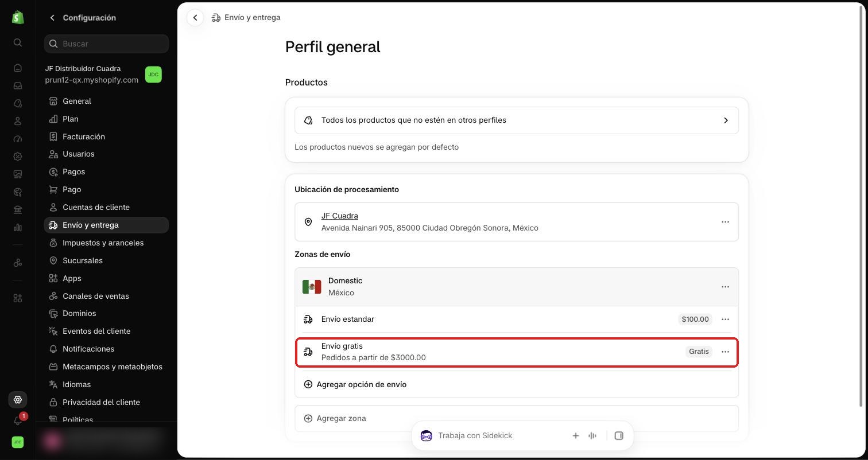Open notifications from the bell icon
Image resolution: width=868 pixels, height=460 pixels.
pos(18,421)
